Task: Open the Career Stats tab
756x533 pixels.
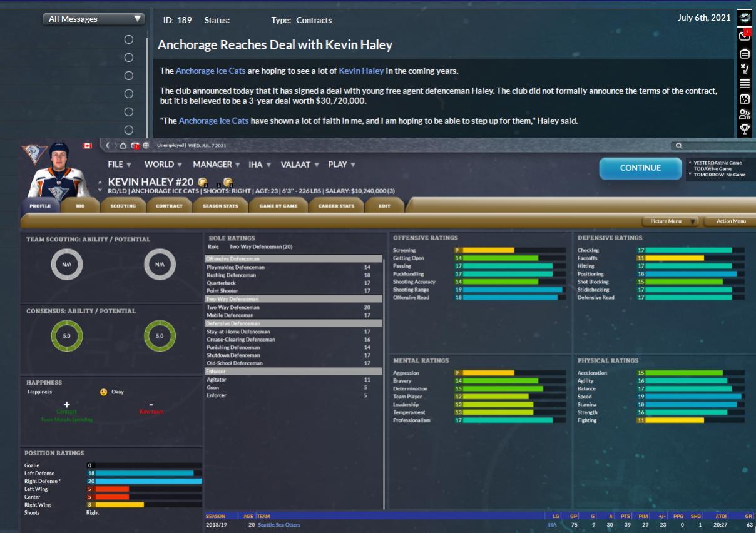Action: click(336, 206)
